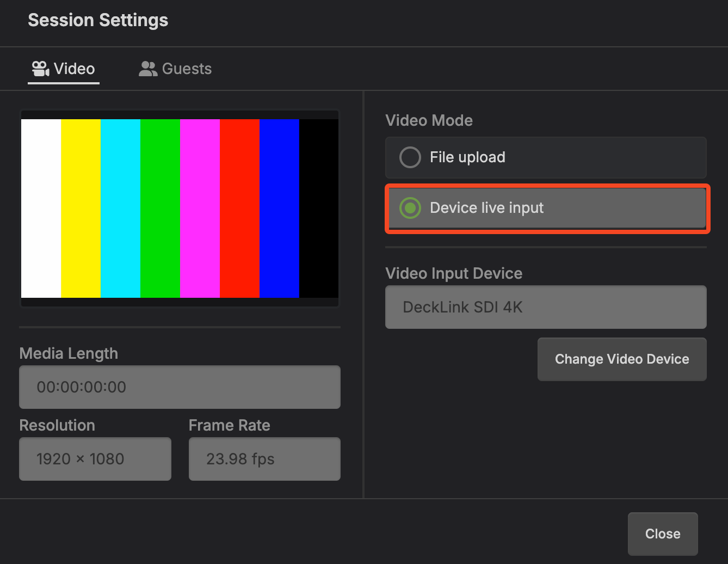728x564 pixels.
Task: Click the yellow bar in the test pattern
Action: tap(81, 209)
